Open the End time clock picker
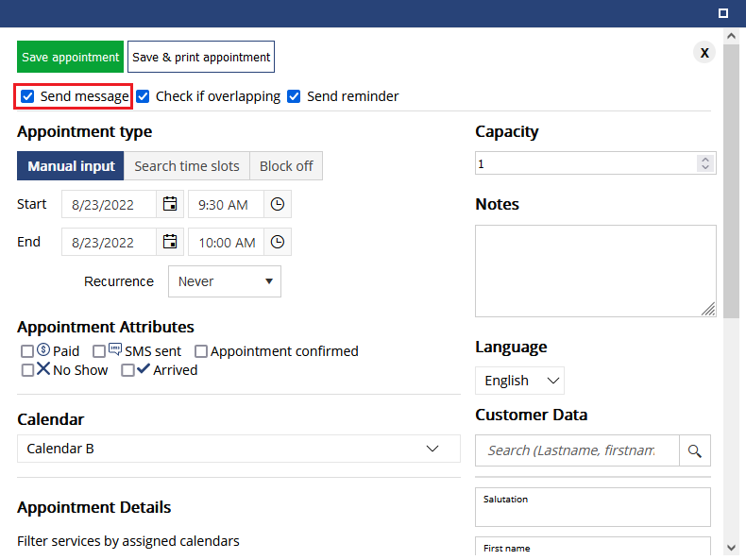This screenshot has height=560, width=746. point(278,242)
